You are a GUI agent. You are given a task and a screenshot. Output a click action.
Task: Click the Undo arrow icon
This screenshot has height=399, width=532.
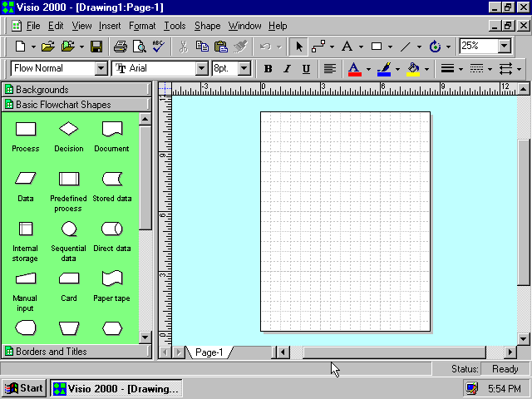click(x=266, y=47)
